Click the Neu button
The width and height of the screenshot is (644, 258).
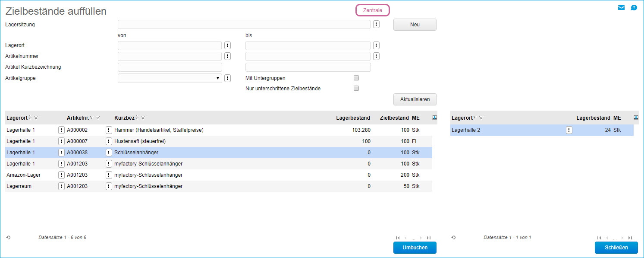(415, 25)
